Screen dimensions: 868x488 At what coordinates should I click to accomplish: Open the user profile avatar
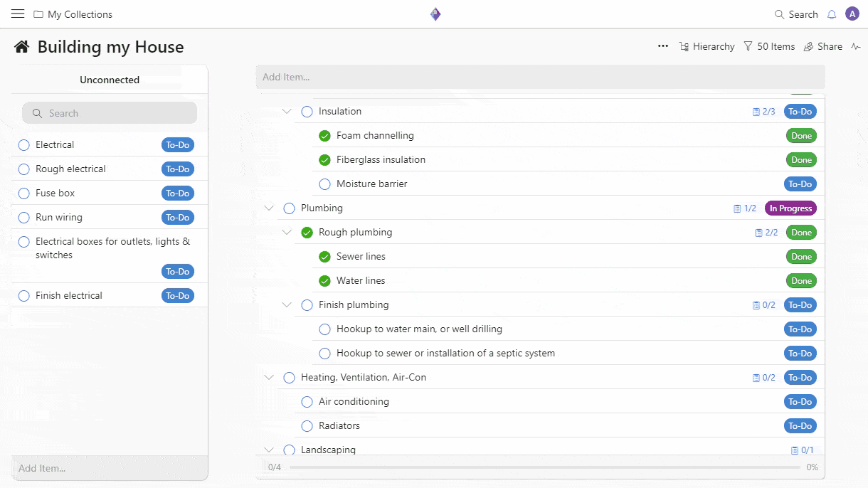pos(852,14)
